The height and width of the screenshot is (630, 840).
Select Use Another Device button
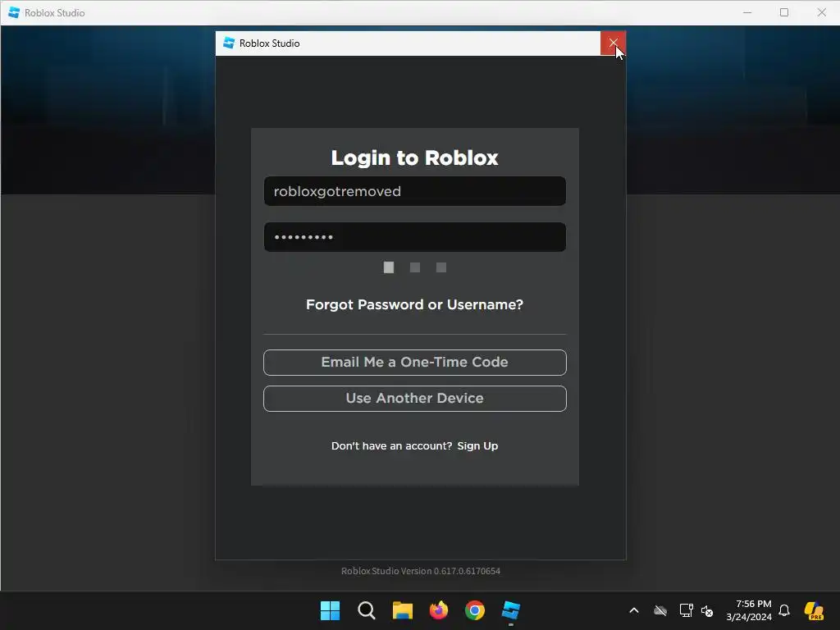(x=414, y=398)
